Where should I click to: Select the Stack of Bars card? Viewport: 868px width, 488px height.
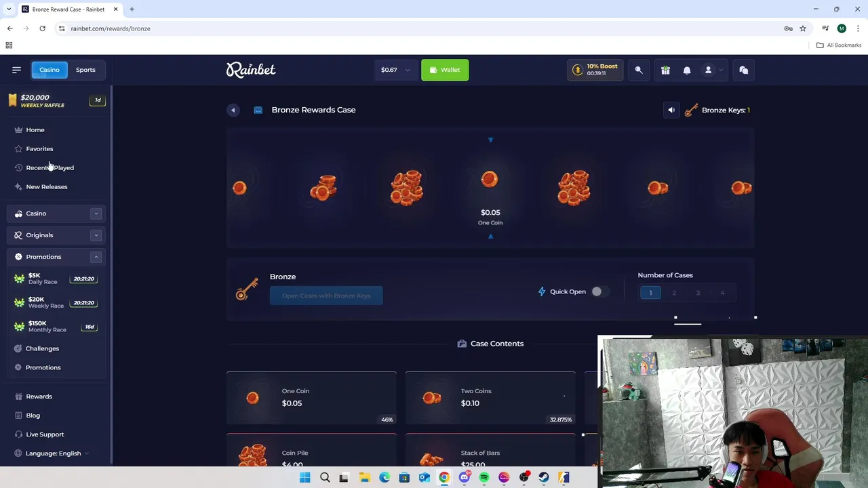tap(490, 450)
